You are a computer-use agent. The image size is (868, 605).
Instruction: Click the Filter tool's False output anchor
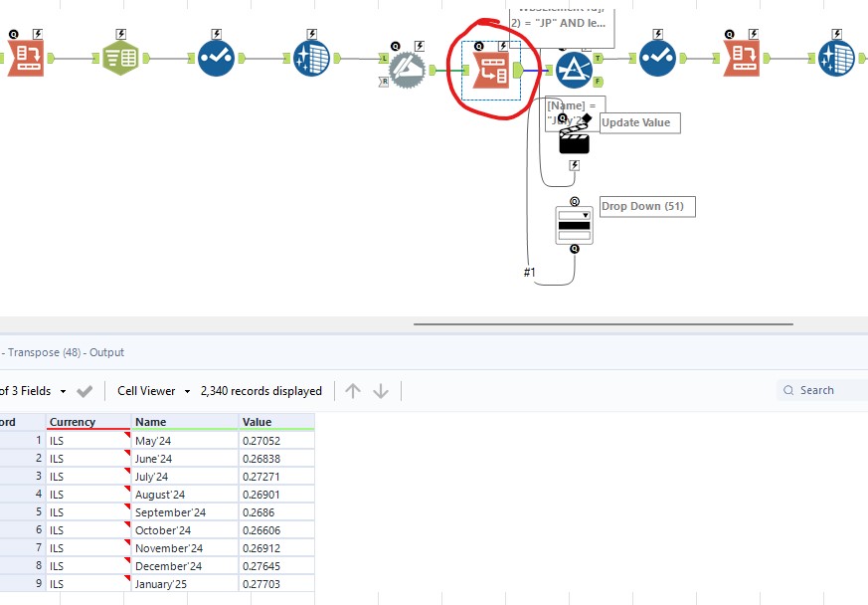[x=598, y=82]
